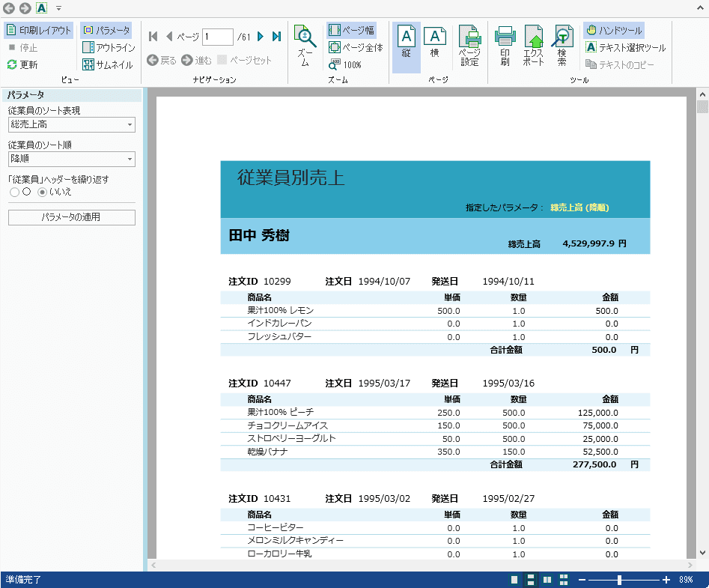Show the サムネイル thumbnail panel

coord(108,64)
